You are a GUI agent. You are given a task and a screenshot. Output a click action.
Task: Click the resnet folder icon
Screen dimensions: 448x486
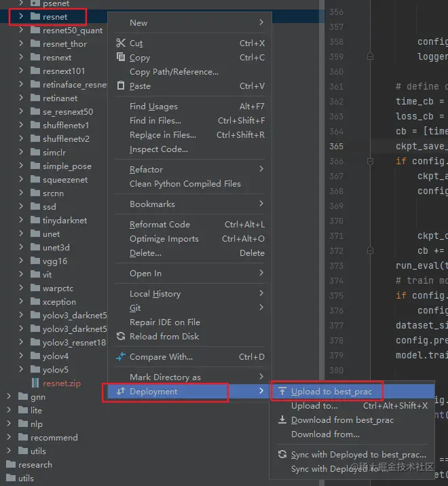click(35, 16)
